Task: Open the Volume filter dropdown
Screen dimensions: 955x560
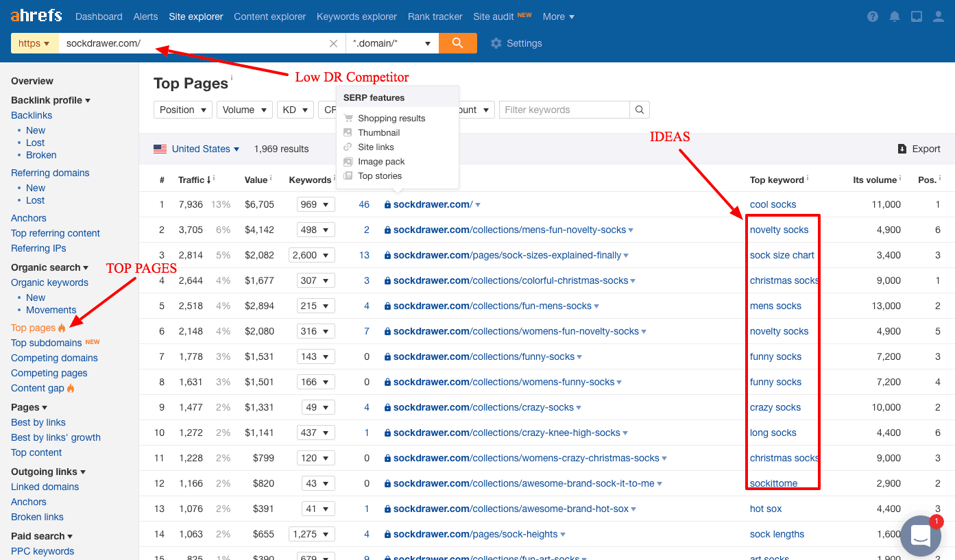Action: coord(244,110)
